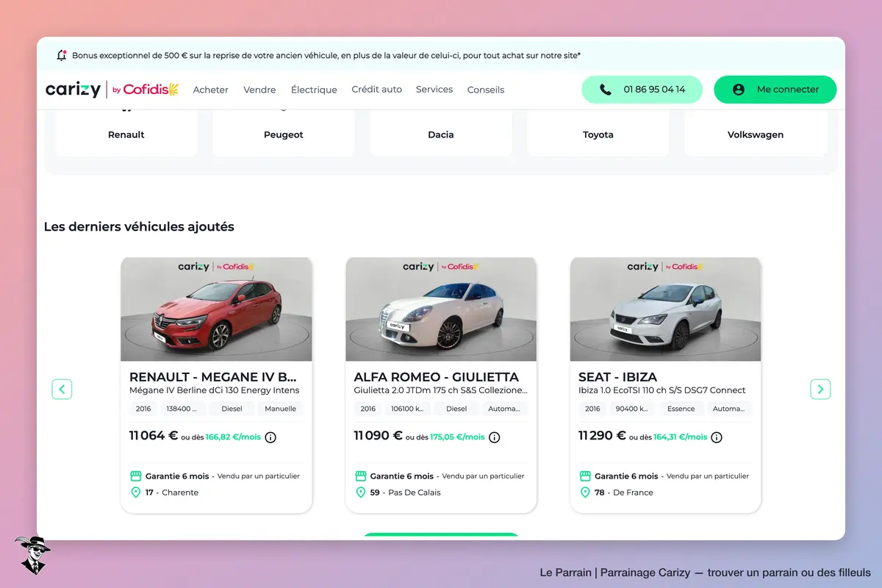
Task: Call the 01 86 95 04 14 button
Action: (x=642, y=90)
